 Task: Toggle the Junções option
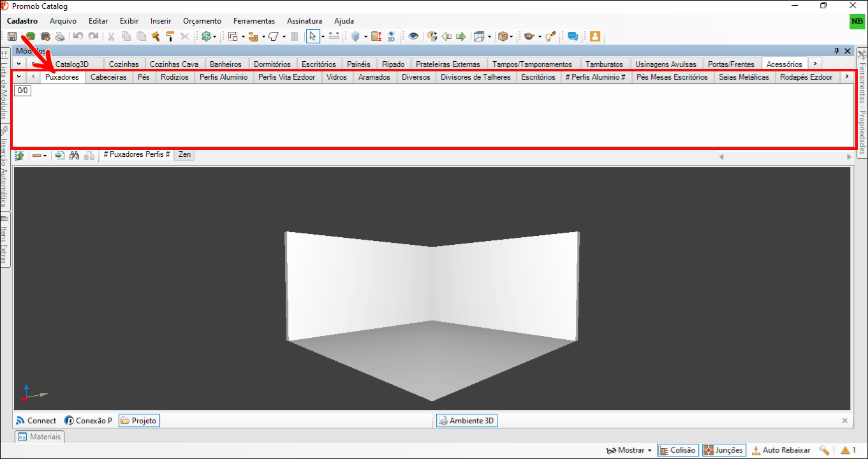point(724,450)
